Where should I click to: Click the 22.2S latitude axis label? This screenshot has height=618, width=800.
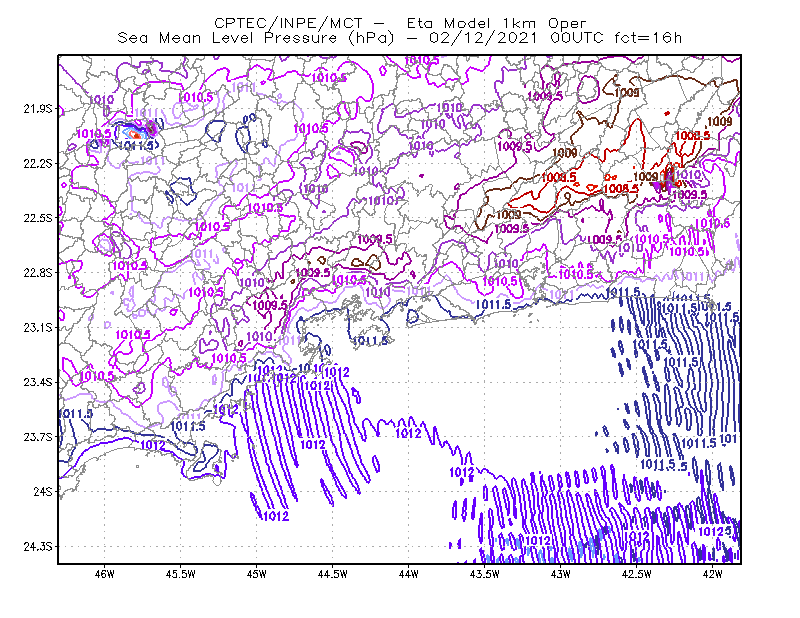[38, 163]
